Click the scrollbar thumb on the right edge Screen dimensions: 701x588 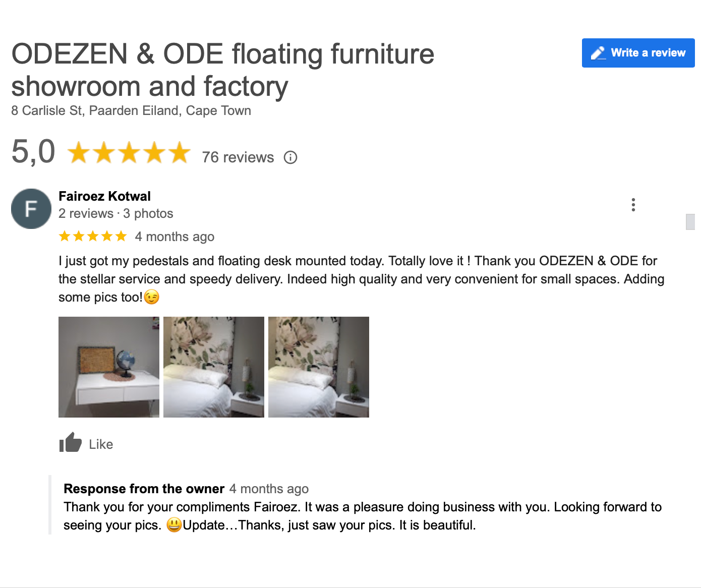pyautogui.click(x=690, y=222)
